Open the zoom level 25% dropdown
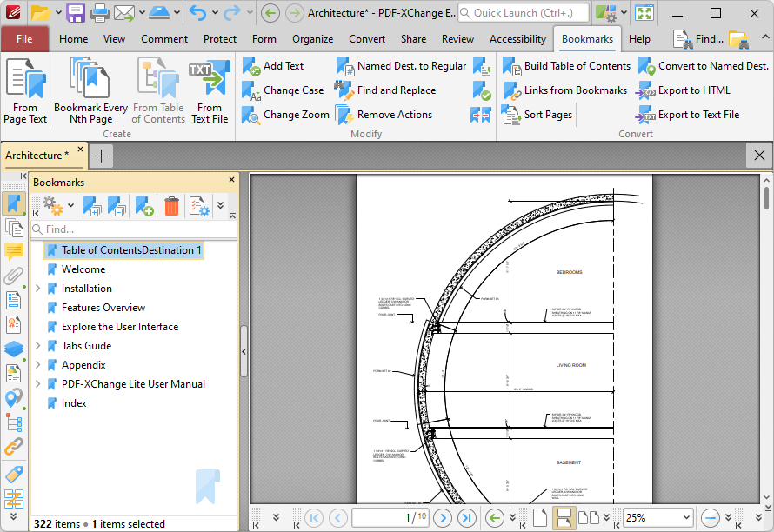Viewport: 774px width, 532px height. [x=686, y=518]
